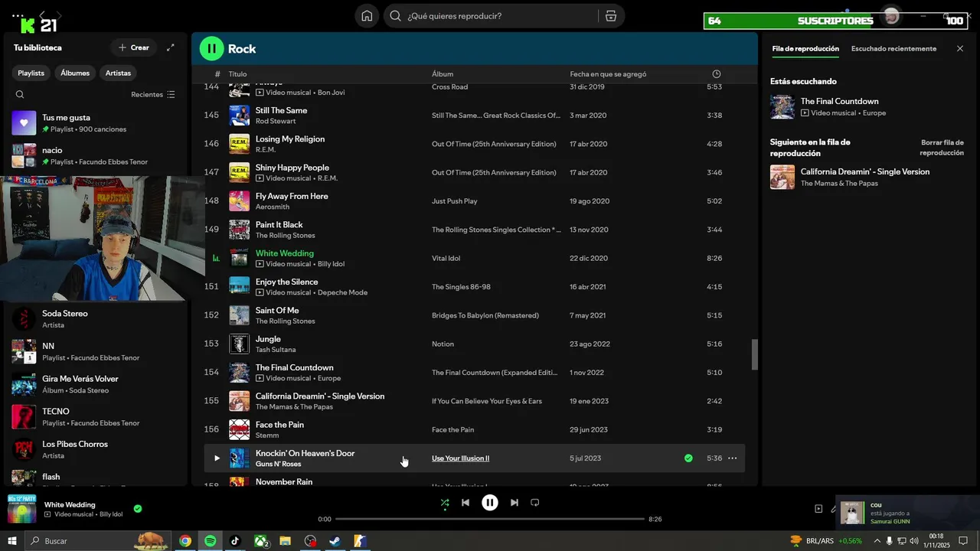Sort tracks by the Título column

point(237,74)
